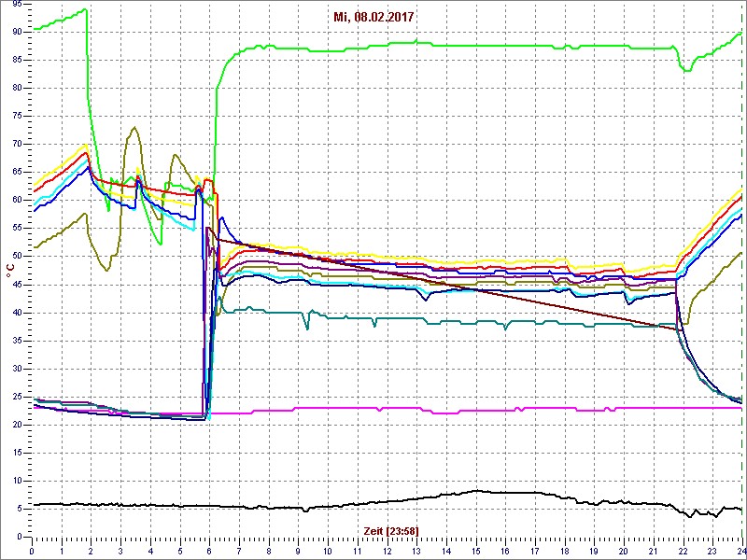
Task: Click the Zeit [23:58] time label
Action: 391,530
